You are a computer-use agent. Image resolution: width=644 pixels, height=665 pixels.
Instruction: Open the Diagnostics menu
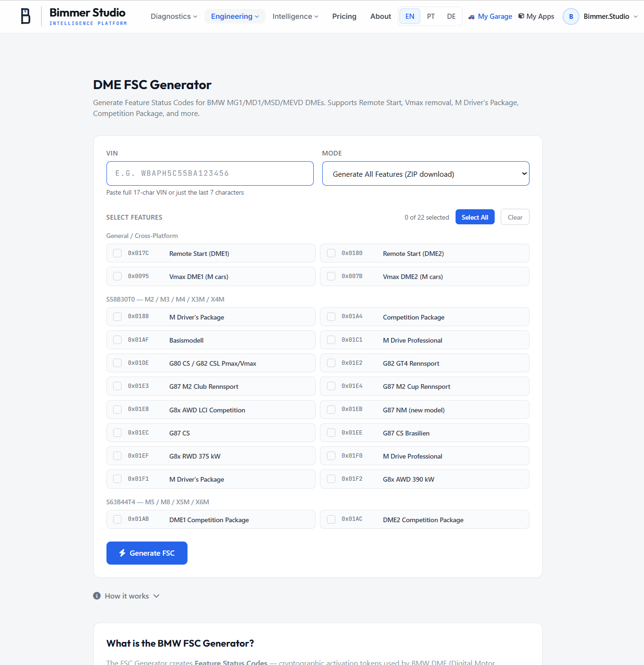(x=174, y=16)
